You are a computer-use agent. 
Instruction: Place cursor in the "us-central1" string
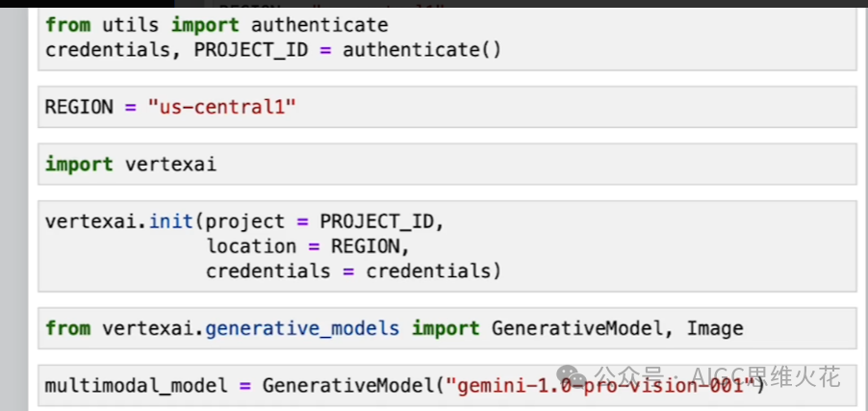tap(221, 107)
